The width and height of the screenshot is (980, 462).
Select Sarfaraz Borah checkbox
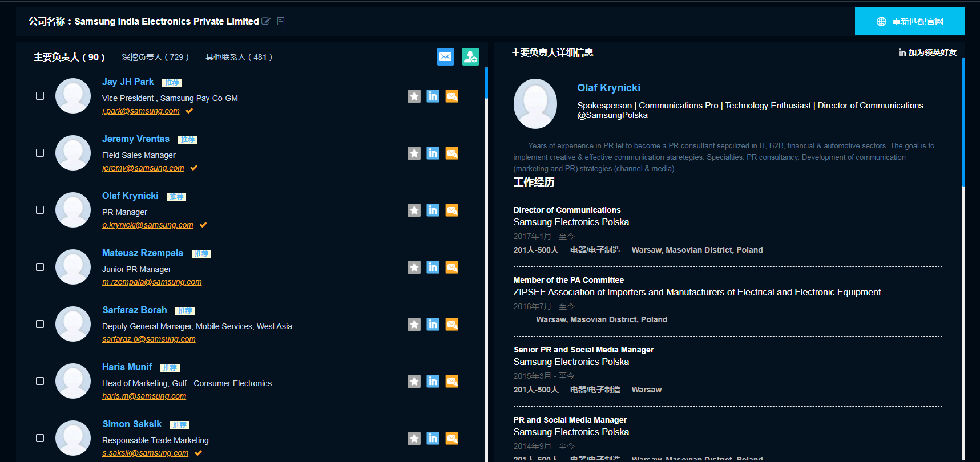(x=40, y=324)
